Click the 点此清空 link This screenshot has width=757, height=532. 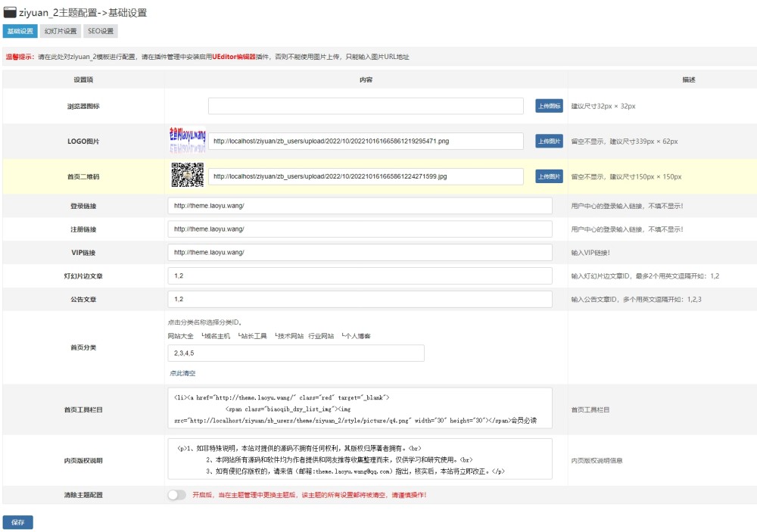(x=182, y=373)
